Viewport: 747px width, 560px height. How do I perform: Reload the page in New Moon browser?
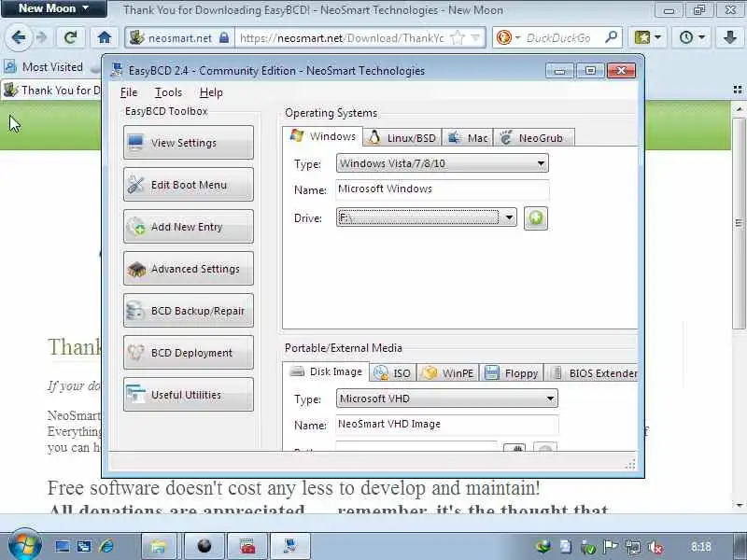point(71,37)
